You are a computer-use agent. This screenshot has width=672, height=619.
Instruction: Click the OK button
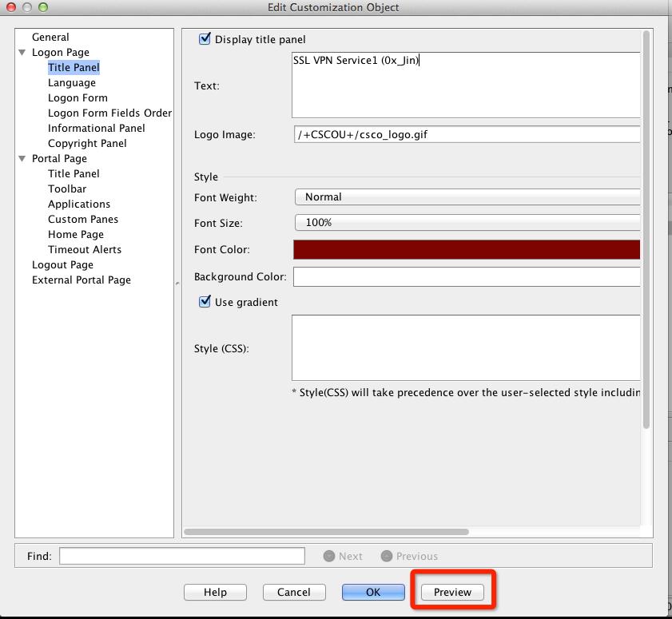(x=373, y=592)
